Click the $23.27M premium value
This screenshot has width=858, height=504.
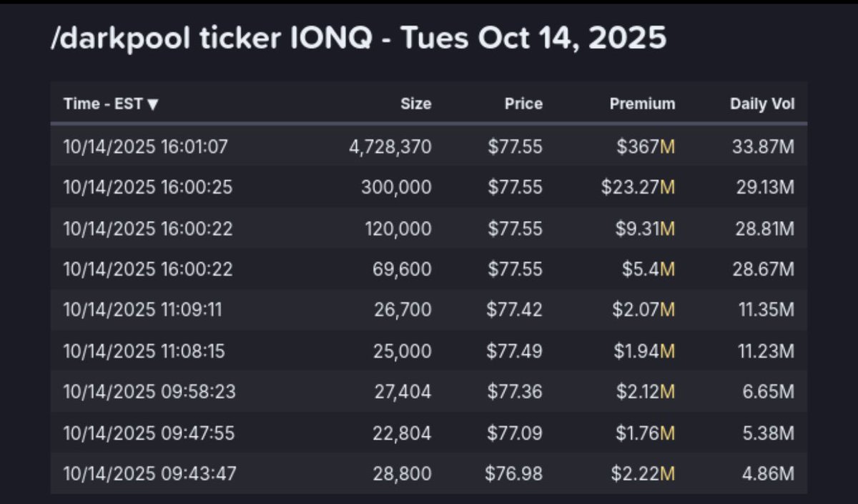[x=638, y=187]
